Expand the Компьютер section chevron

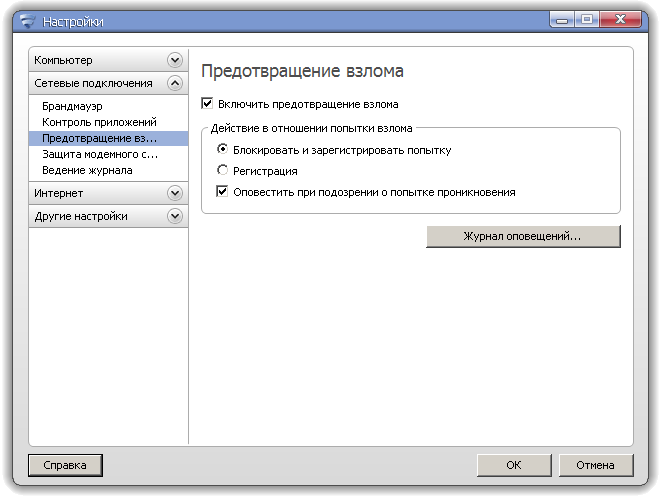point(175,60)
